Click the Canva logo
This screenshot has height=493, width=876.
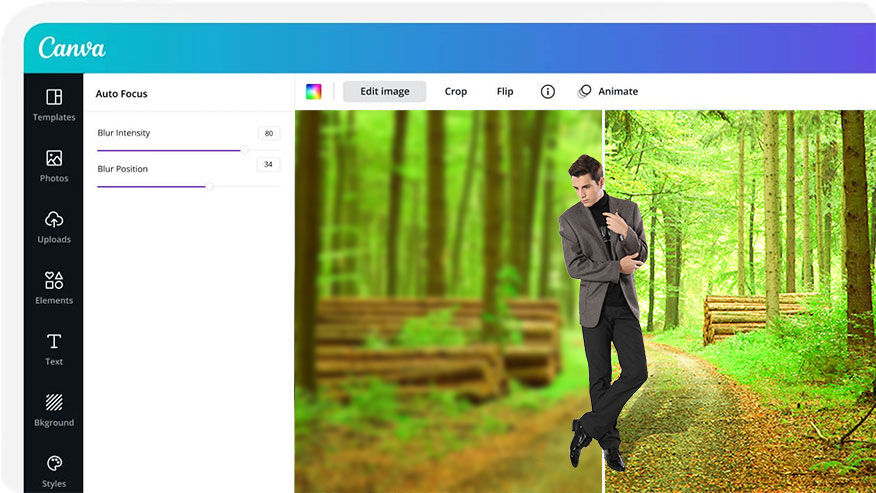click(x=72, y=48)
